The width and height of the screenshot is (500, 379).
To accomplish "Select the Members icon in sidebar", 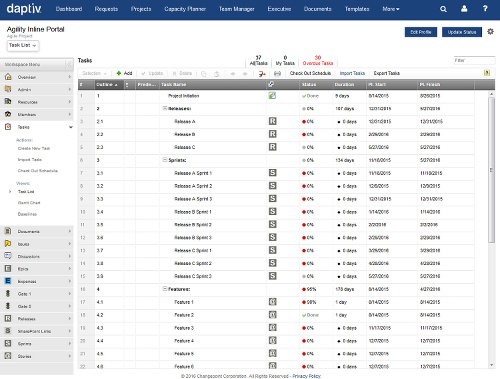I will tap(8, 114).
